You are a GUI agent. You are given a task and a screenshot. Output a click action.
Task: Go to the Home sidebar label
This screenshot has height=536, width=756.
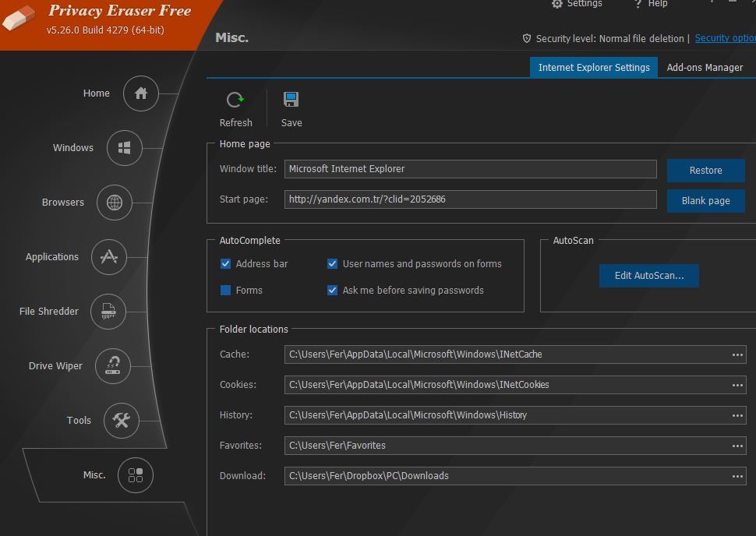(x=97, y=93)
